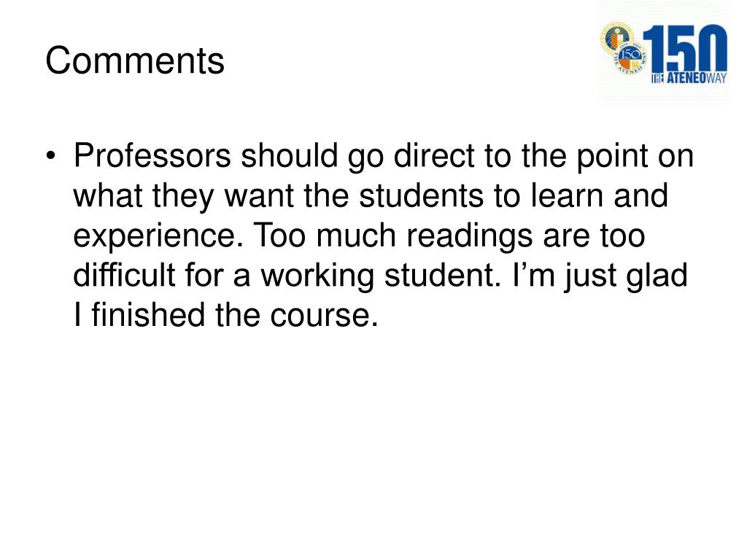Click the word glad
The width and height of the screenshot is (747, 560).
[657, 276]
